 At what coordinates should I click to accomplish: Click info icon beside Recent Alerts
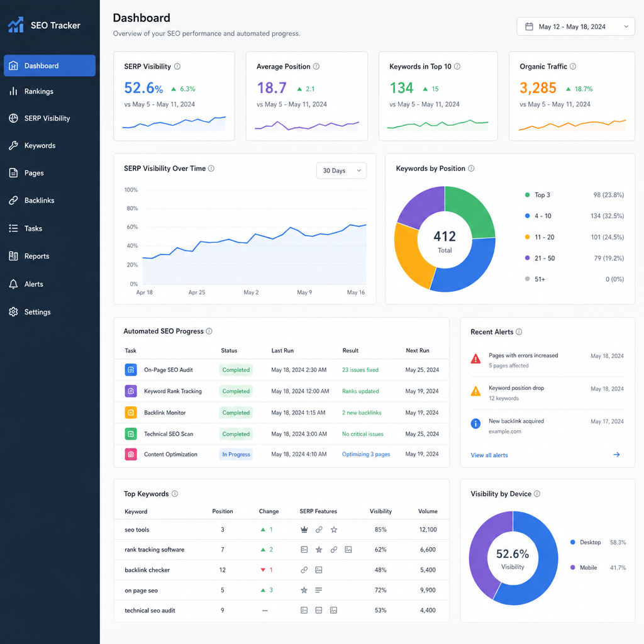coord(519,332)
